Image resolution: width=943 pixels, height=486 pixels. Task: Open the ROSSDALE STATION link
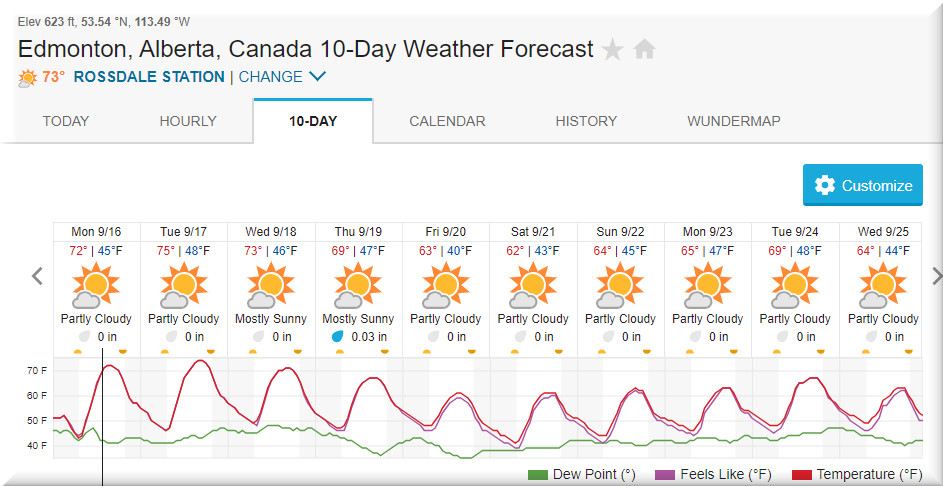pos(149,77)
